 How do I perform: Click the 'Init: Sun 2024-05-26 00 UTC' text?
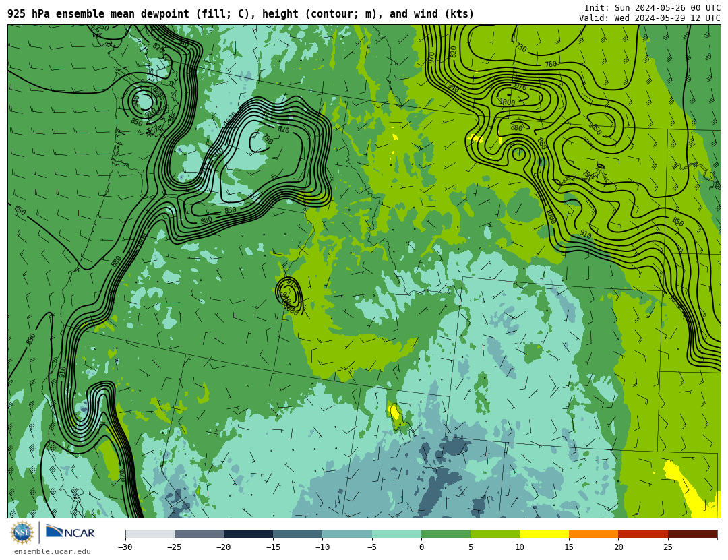[653, 8]
